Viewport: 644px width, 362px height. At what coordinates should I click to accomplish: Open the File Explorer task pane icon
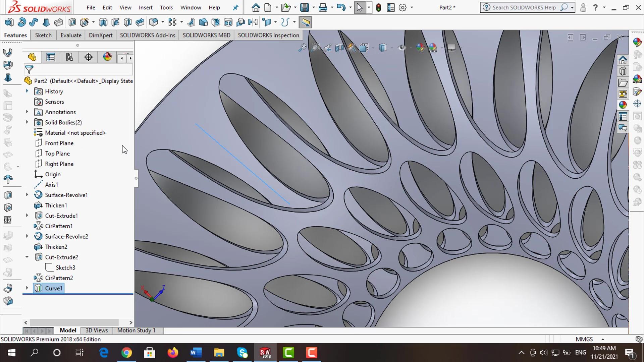[x=623, y=83]
